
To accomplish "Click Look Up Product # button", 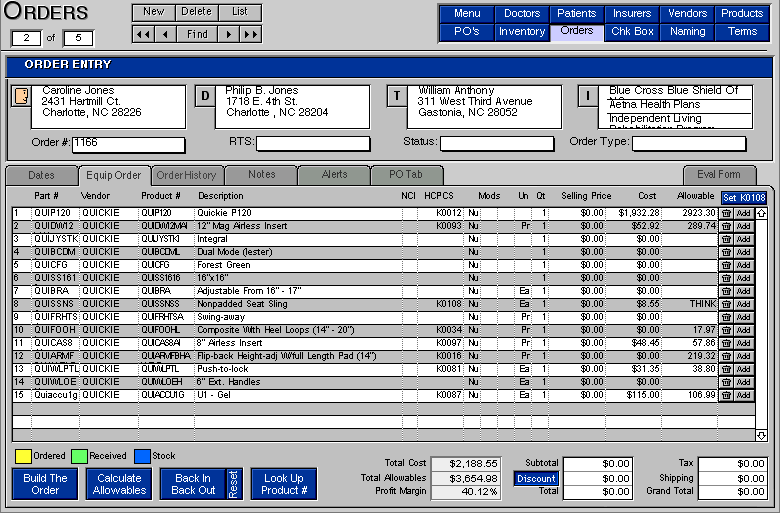I will click(x=284, y=484).
